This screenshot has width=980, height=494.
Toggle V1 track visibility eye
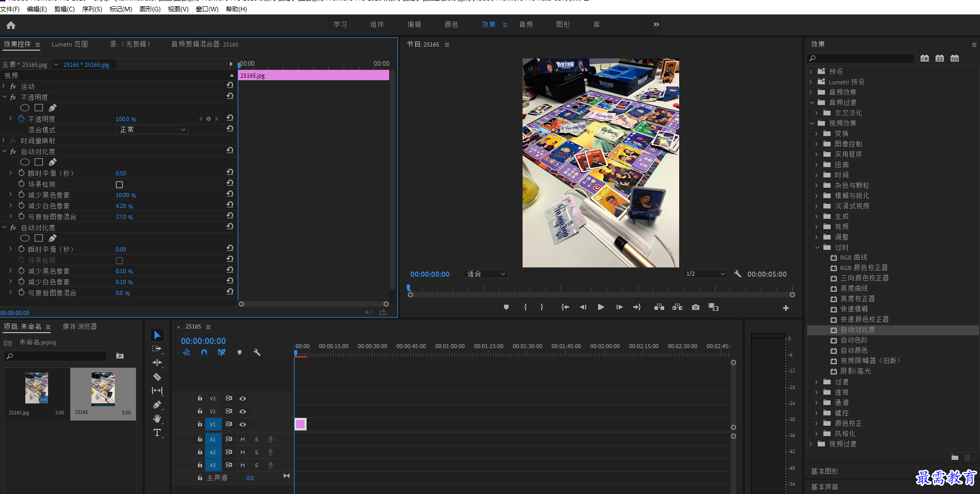click(242, 425)
